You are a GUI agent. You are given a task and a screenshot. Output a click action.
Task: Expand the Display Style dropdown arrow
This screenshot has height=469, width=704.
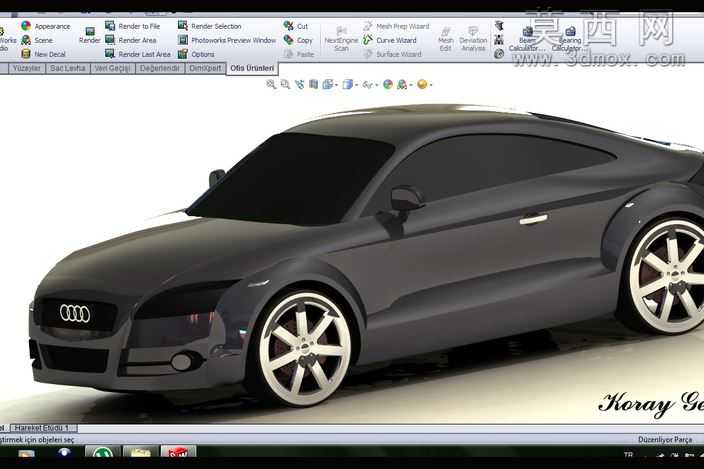[x=356, y=85]
